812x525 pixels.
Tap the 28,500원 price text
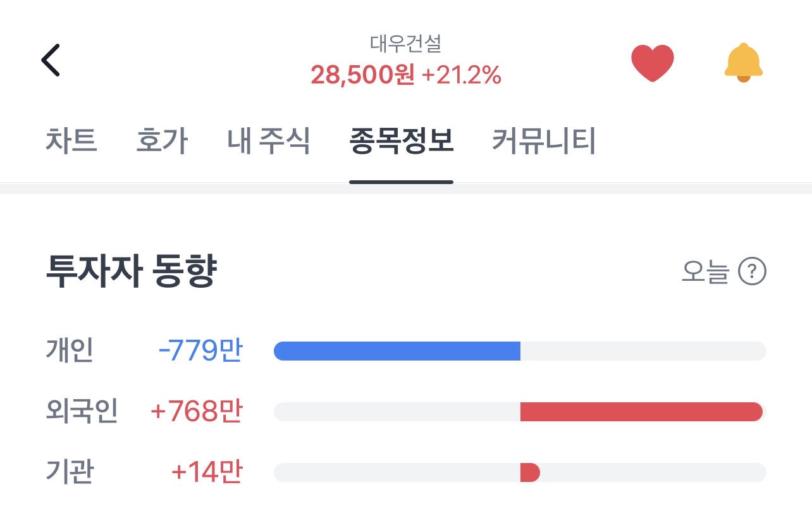point(362,76)
